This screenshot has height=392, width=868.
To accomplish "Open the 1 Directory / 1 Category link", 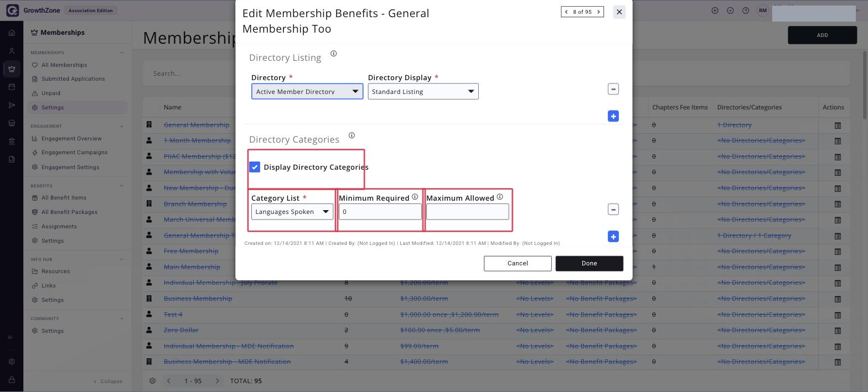I will 754,236.
